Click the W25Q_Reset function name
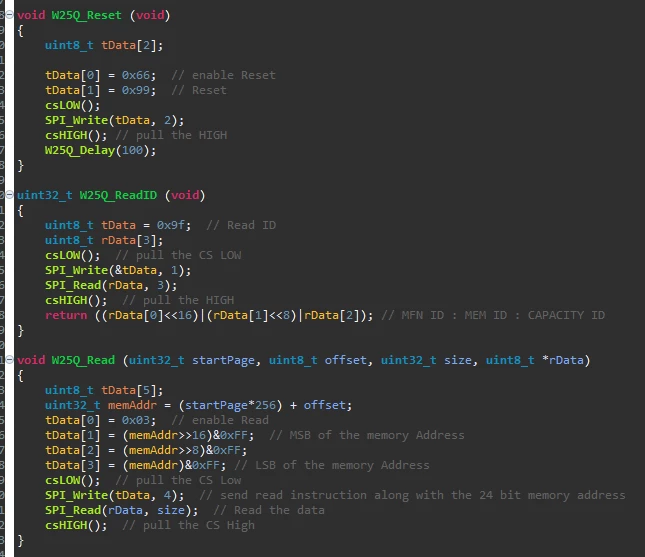This screenshot has width=645, height=557. tap(86, 15)
